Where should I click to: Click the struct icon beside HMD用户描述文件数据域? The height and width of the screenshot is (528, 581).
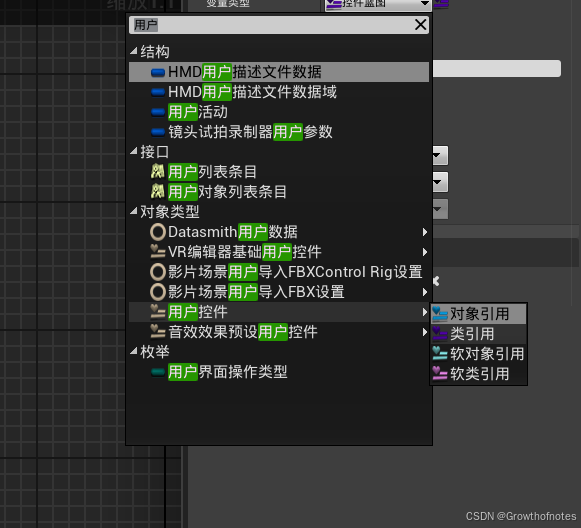pos(158,92)
